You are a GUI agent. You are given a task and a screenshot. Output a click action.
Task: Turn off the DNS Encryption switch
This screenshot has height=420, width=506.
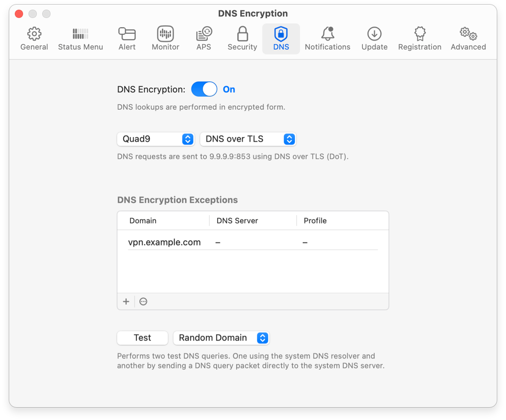(x=204, y=89)
